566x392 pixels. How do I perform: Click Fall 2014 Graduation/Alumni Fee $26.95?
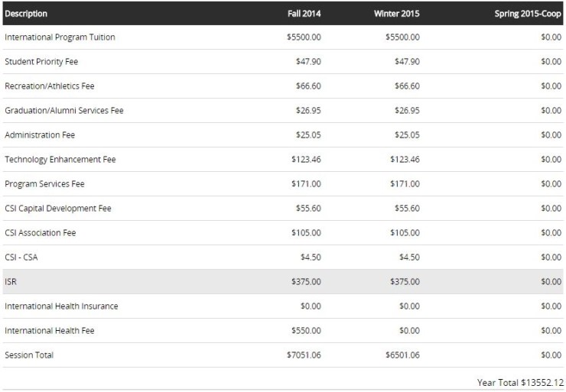click(x=308, y=110)
